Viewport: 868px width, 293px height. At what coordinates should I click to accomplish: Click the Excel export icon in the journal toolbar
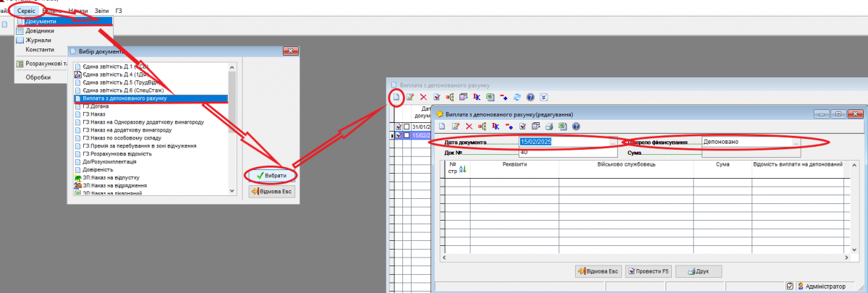tap(490, 97)
